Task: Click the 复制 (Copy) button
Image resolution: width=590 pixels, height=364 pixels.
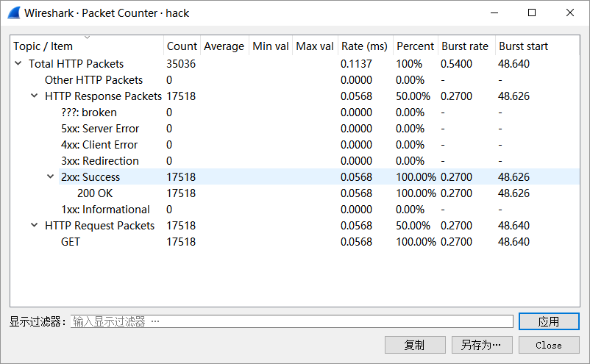Action: point(415,345)
